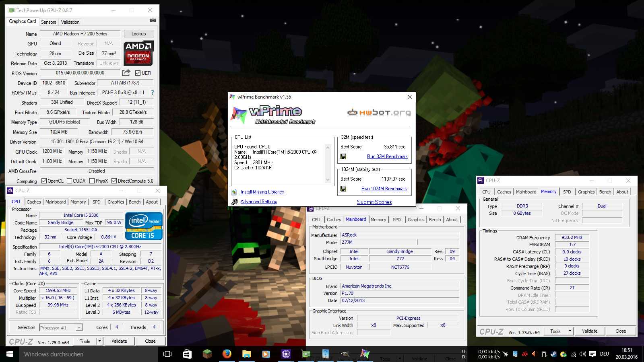Click the Steam tray icon
644x362 pixels.
[x=554, y=354]
